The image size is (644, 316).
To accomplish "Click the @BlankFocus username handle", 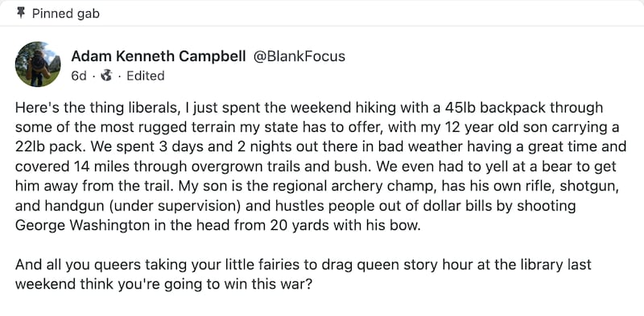I will coord(299,56).
